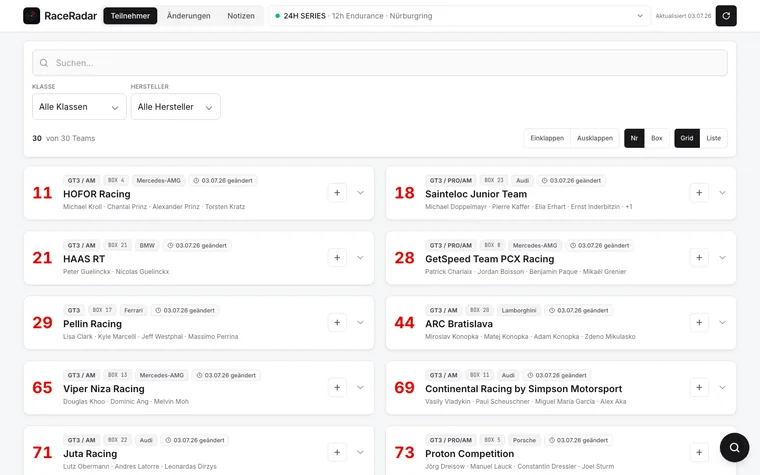Click the Proton Competition team name
The image size is (760, 475).
[470, 454]
